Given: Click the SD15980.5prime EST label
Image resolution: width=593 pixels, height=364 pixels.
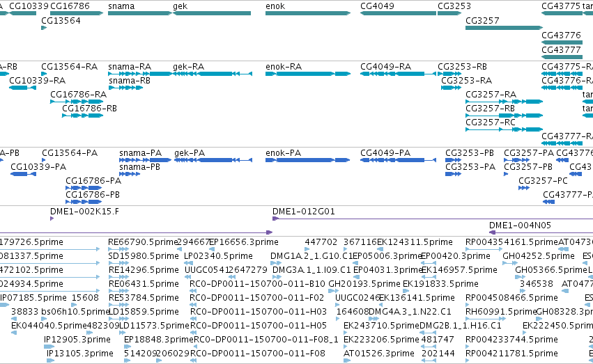Looking at the screenshot, I should (144, 256).
